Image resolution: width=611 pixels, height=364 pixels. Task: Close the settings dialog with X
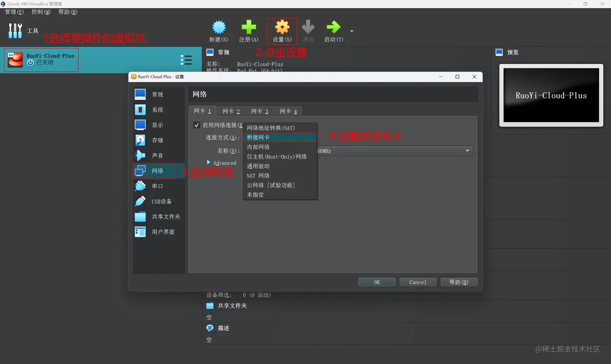pos(474,77)
